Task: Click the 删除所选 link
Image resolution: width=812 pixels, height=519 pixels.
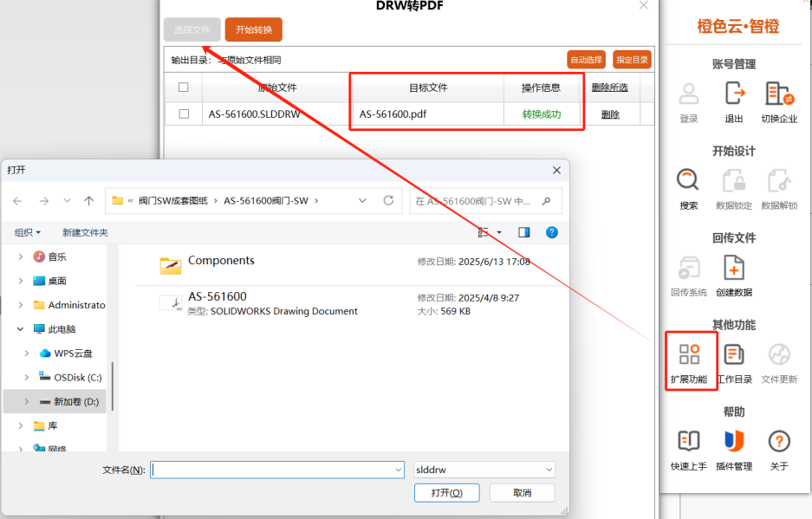Action: click(x=609, y=88)
